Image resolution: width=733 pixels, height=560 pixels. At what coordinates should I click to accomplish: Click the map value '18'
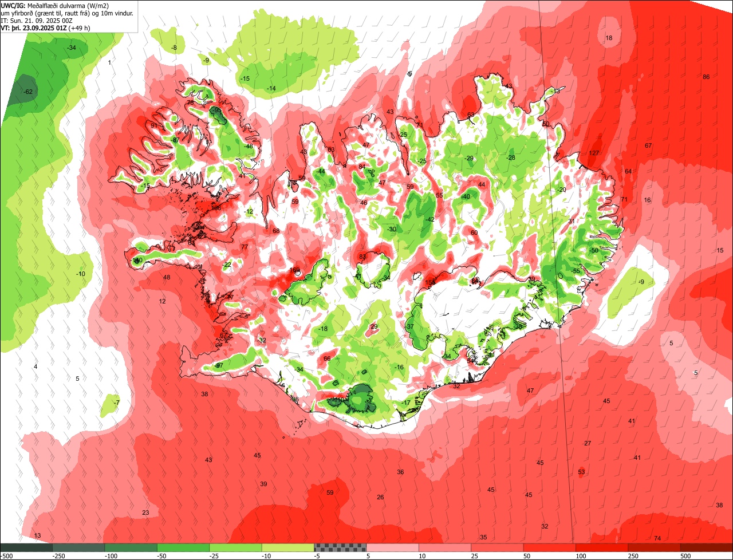(x=609, y=38)
